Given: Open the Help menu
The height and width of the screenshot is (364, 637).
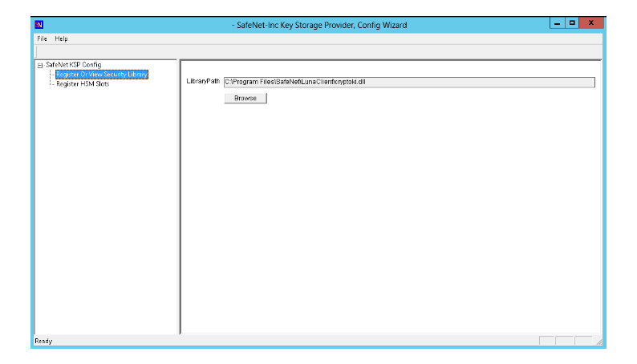Looking at the screenshot, I should click(x=61, y=38).
